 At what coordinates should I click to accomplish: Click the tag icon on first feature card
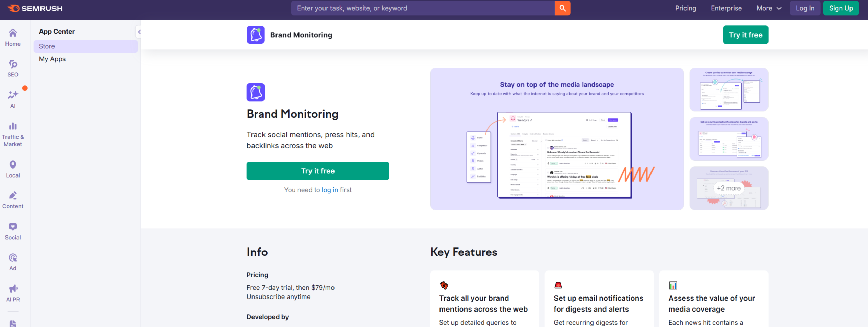click(x=444, y=285)
